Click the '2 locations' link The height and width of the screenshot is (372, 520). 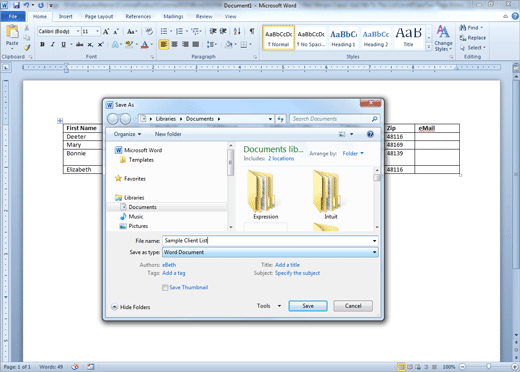(x=281, y=159)
